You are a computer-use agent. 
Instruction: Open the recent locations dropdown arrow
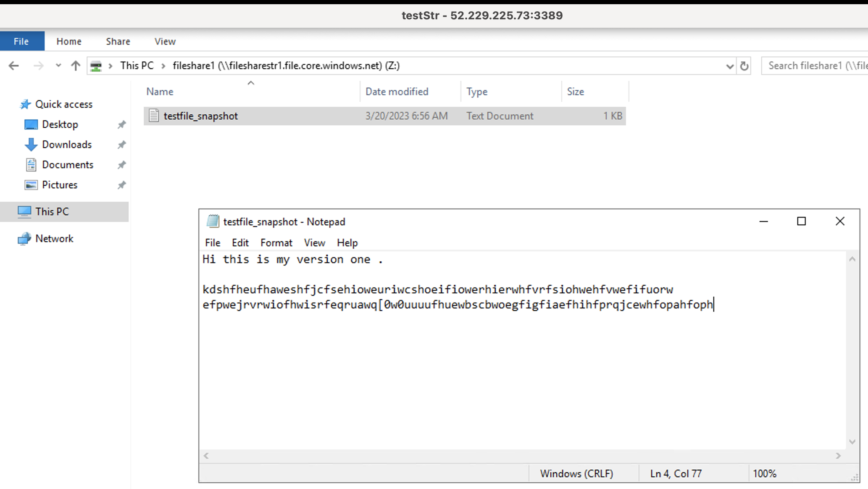point(58,66)
